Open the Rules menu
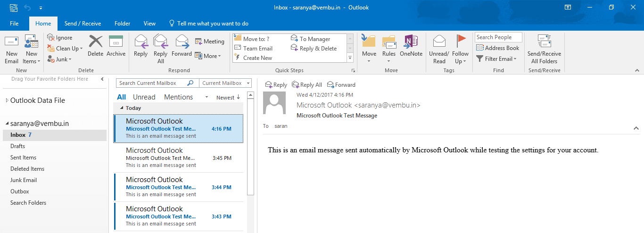 tap(389, 50)
